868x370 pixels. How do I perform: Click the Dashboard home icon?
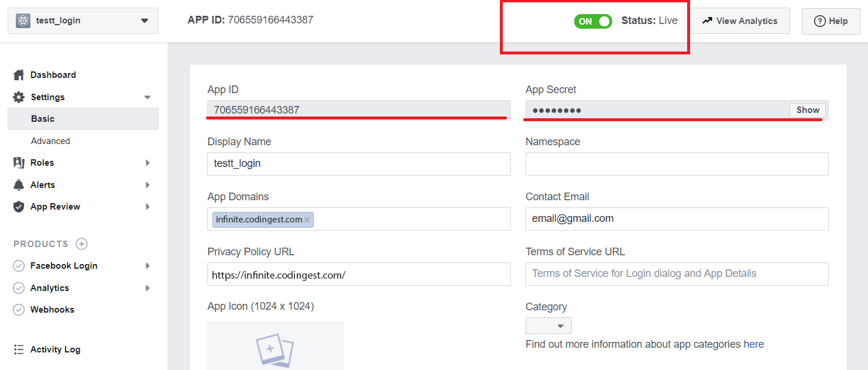click(19, 75)
